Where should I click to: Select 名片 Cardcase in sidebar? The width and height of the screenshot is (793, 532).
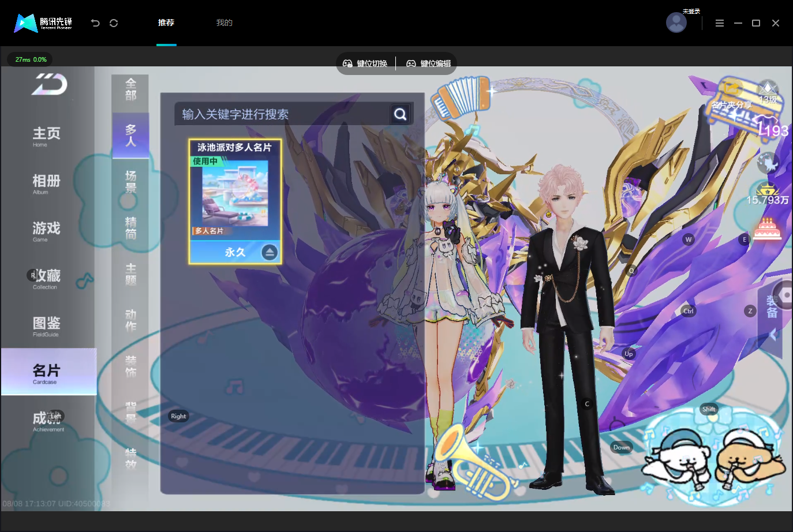tap(48, 372)
